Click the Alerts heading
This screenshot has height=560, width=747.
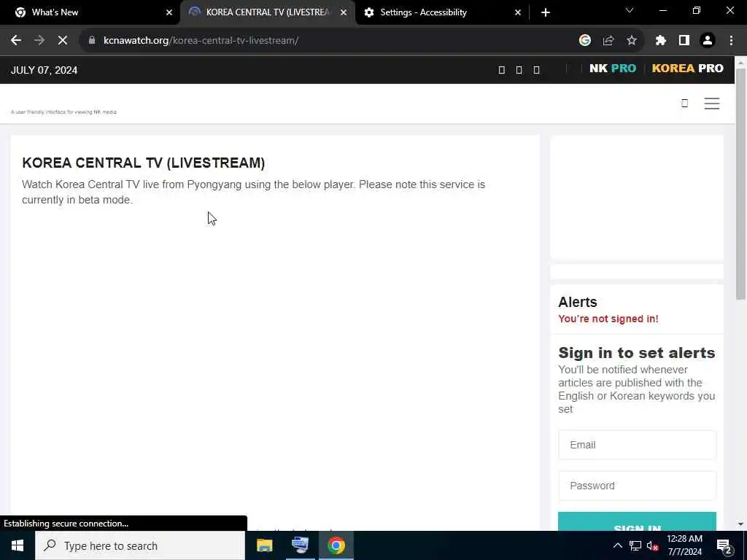578,302
